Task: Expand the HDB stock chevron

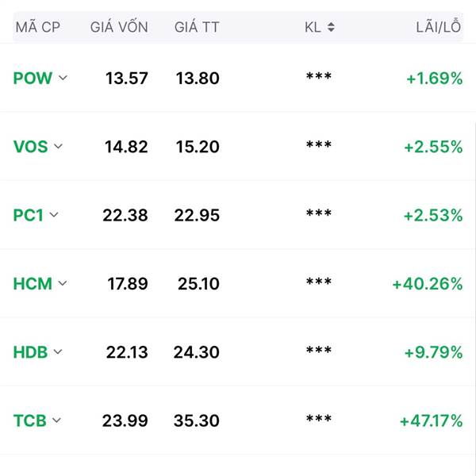Action: coord(58,351)
